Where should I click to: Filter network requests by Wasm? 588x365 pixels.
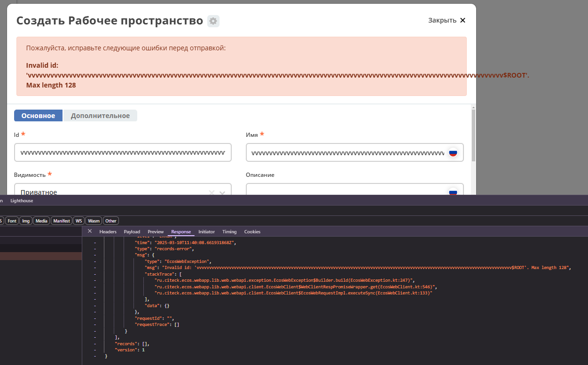(94, 221)
